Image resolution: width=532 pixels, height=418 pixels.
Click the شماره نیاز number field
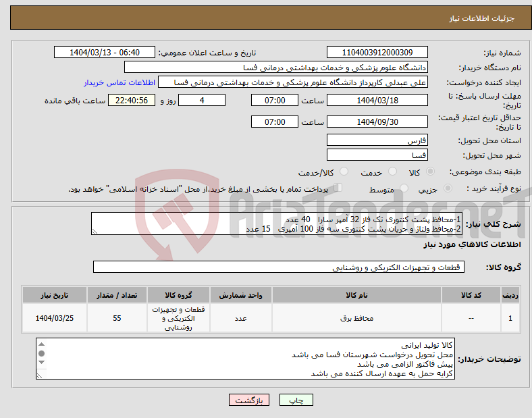(377, 52)
